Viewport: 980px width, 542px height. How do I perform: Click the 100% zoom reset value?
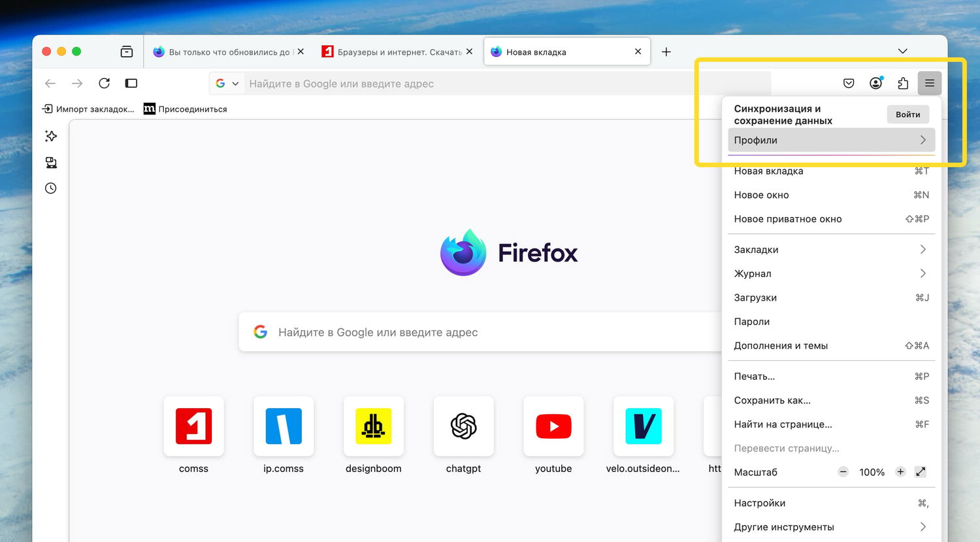tap(872, 472)
